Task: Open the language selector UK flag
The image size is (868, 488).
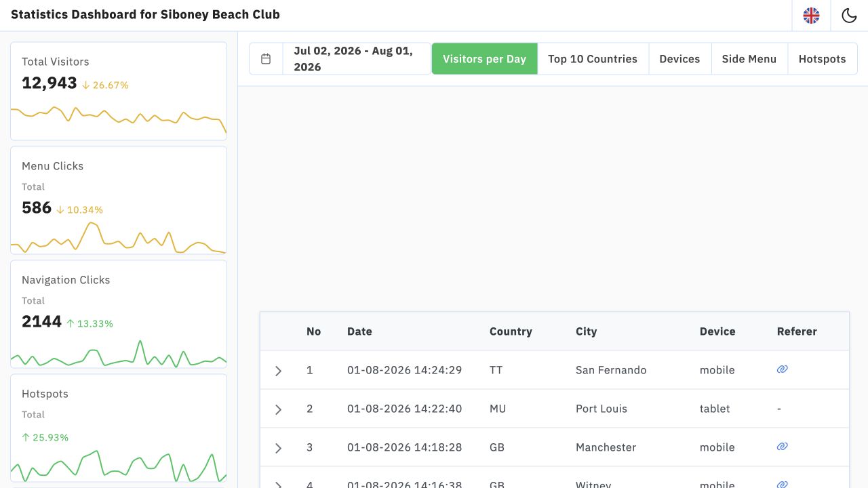Action: coord(811,16)
